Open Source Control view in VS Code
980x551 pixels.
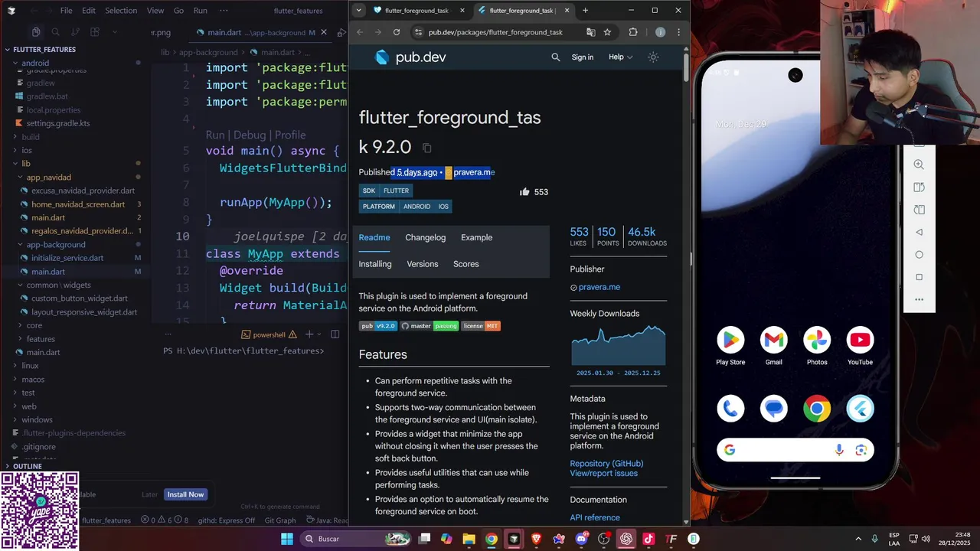(x=75, y=32)
